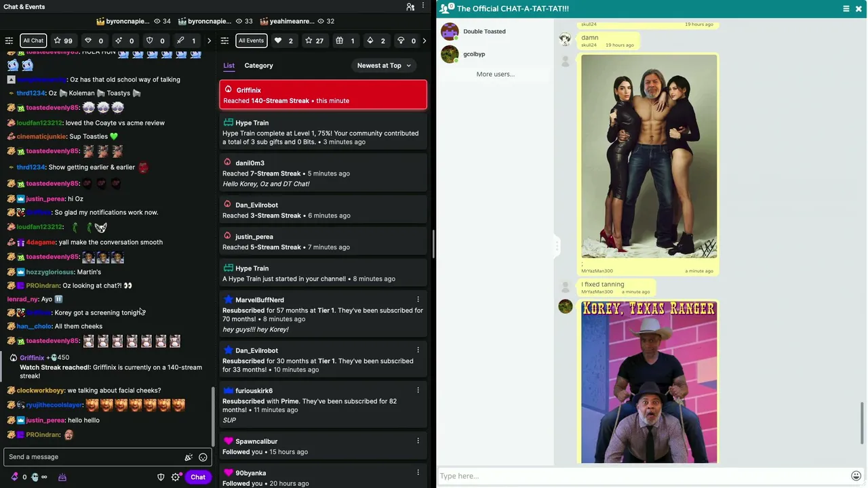Show more event filters with right arrow
Image resolution: width=868 pixels, height=488 pixels.
tap(425, 41)
